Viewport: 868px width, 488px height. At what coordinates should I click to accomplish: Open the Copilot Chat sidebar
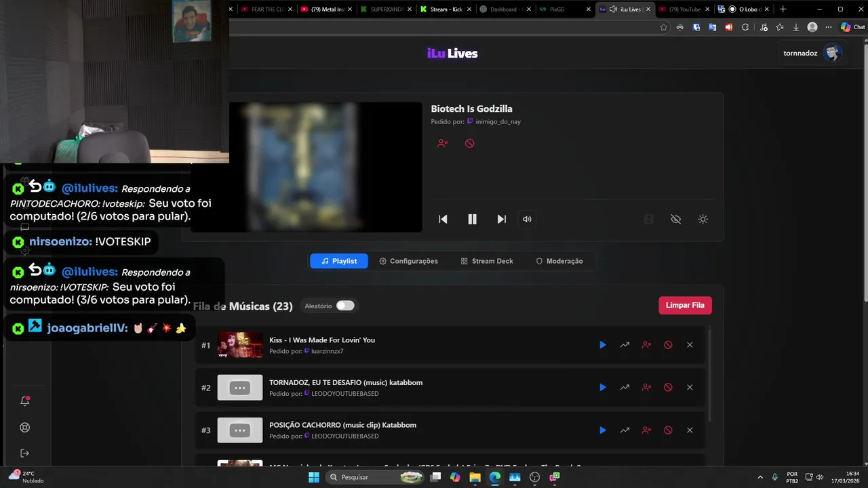(x=853, y=27)
